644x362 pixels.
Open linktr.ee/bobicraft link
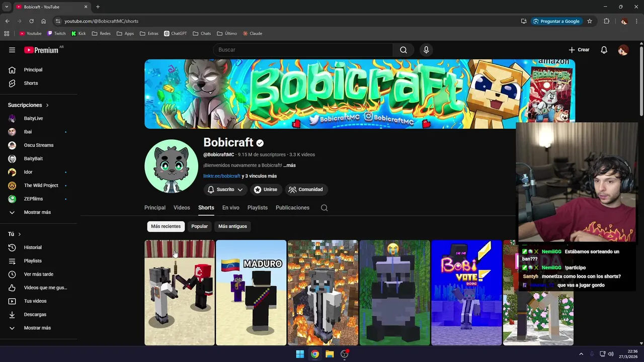(x=222, y=176)
